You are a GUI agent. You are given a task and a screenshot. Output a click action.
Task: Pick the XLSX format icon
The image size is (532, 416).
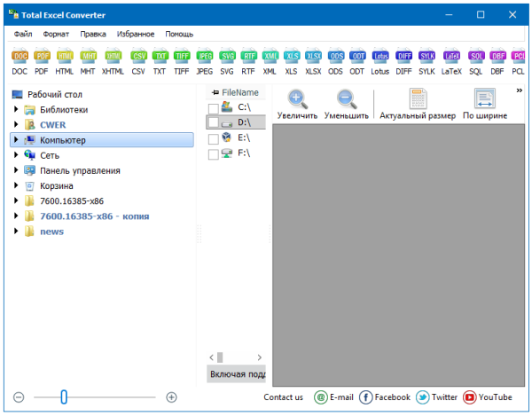314,60
